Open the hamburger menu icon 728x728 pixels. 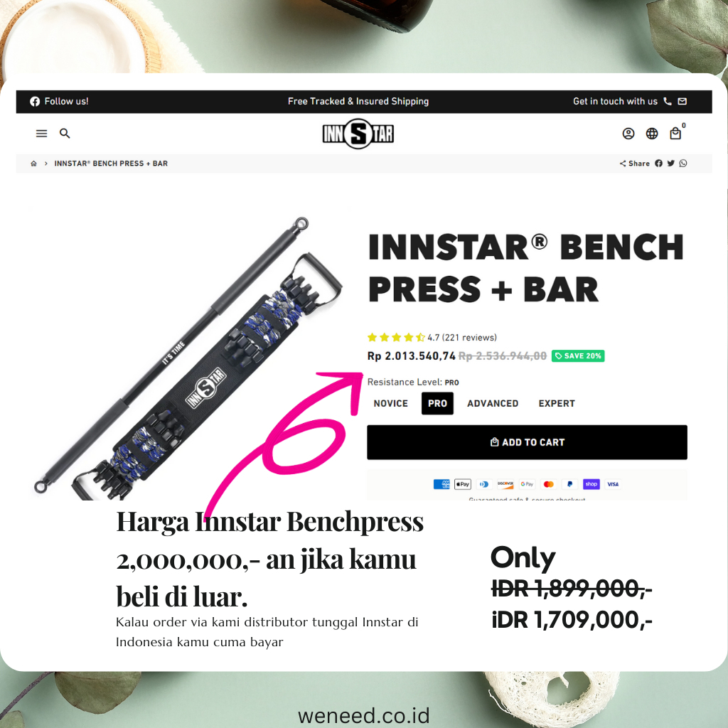coord(41,134)
